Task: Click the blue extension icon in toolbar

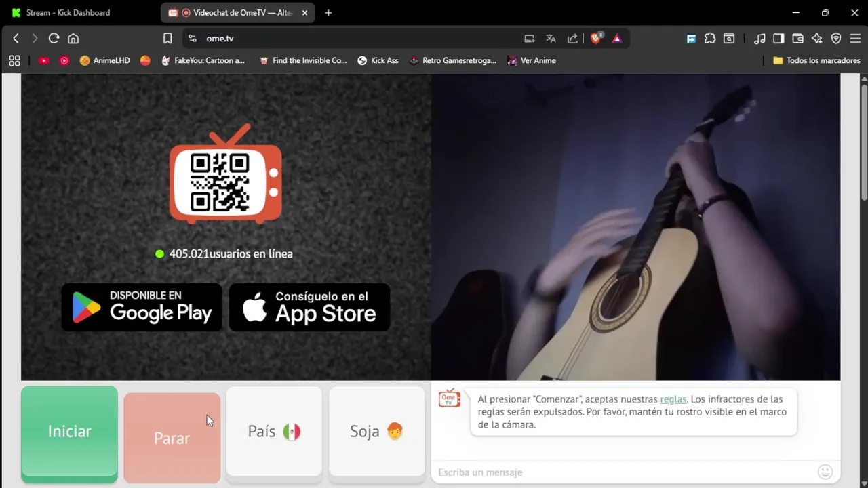Action: click(691, 39)
